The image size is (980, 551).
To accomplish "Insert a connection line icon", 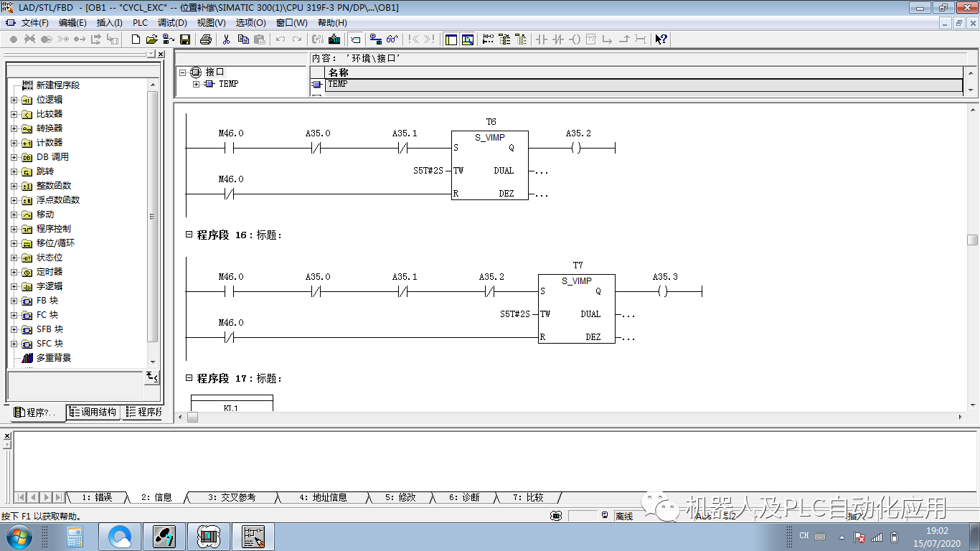I will (641, 39).
